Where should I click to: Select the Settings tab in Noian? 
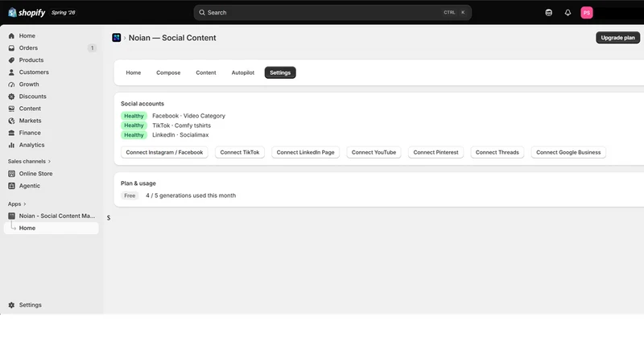pyautogui.click(x=280, y=72)
